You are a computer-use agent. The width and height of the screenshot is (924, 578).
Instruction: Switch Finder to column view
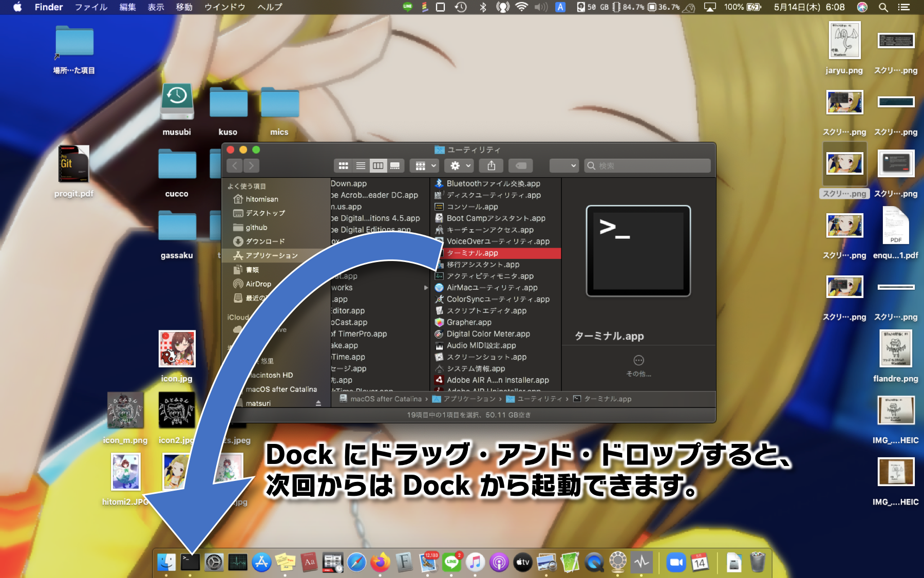coord(378,165)
